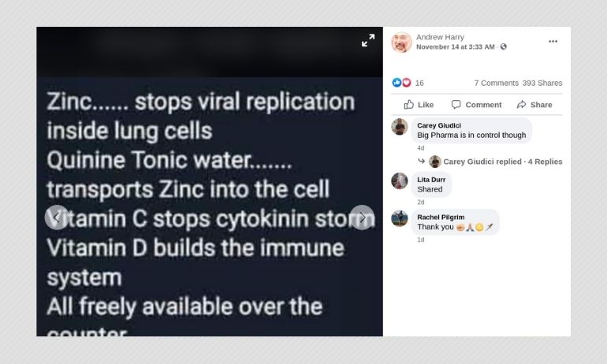
Task: View the 393 Shares list
Action: pos(542,83)
